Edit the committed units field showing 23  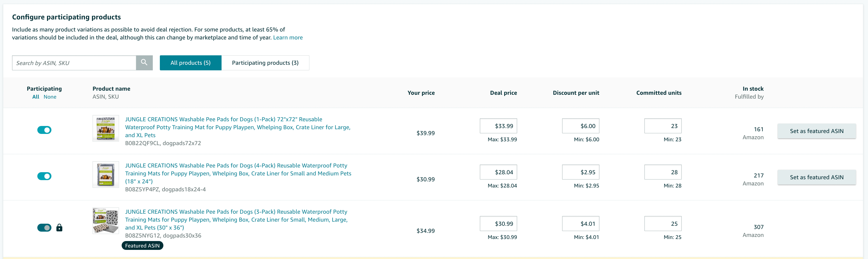(x=663, y=126)
